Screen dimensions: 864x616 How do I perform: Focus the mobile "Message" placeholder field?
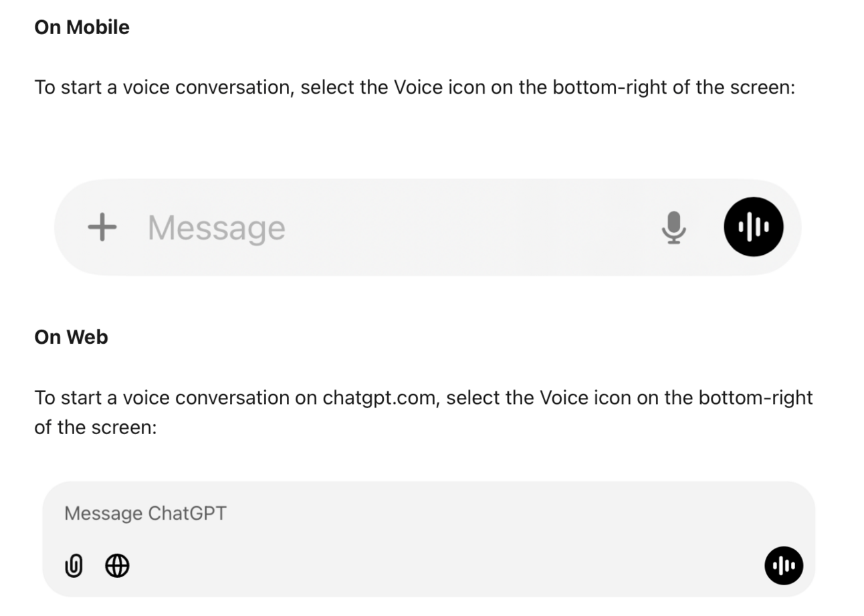point(217,228)
